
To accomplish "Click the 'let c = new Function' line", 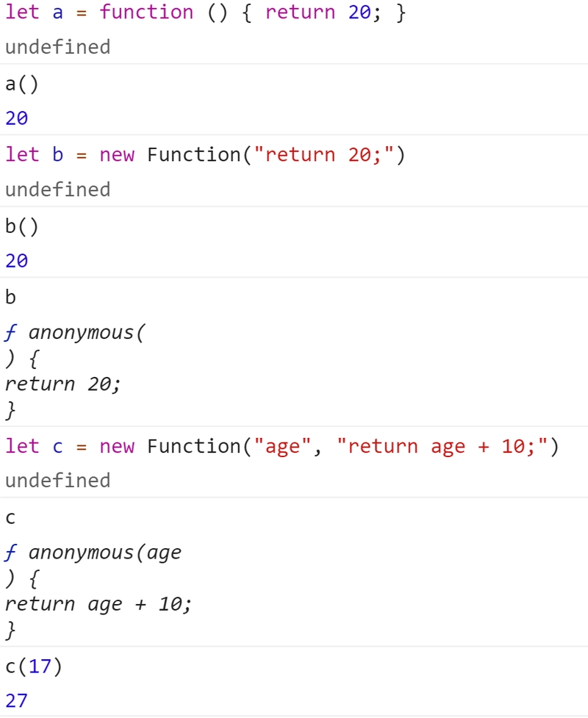I will tap(282, 446).
